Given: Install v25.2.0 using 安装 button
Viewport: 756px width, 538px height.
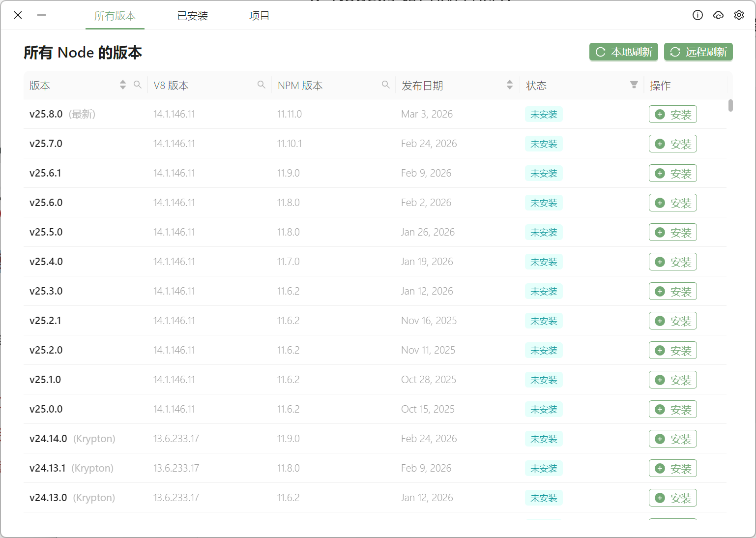Looking at the screenshot, I should pyautogui.click(x=673, y=350).
